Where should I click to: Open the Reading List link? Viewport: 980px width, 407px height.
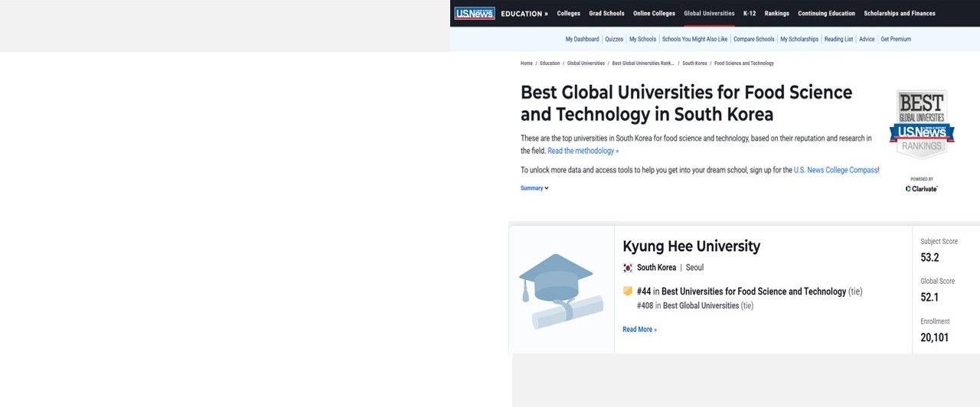pos(839,39)
